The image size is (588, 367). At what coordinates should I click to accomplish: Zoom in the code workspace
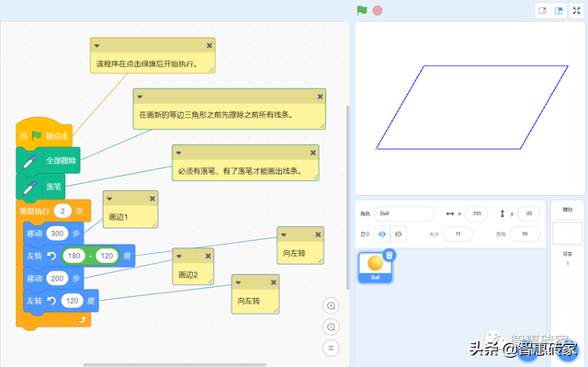(x=331, y=305)
